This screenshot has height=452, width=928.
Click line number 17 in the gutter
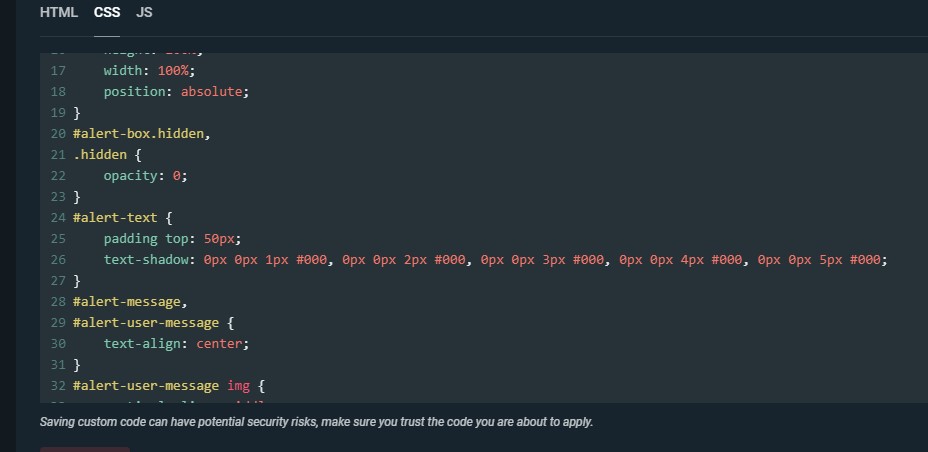point(57,70)
